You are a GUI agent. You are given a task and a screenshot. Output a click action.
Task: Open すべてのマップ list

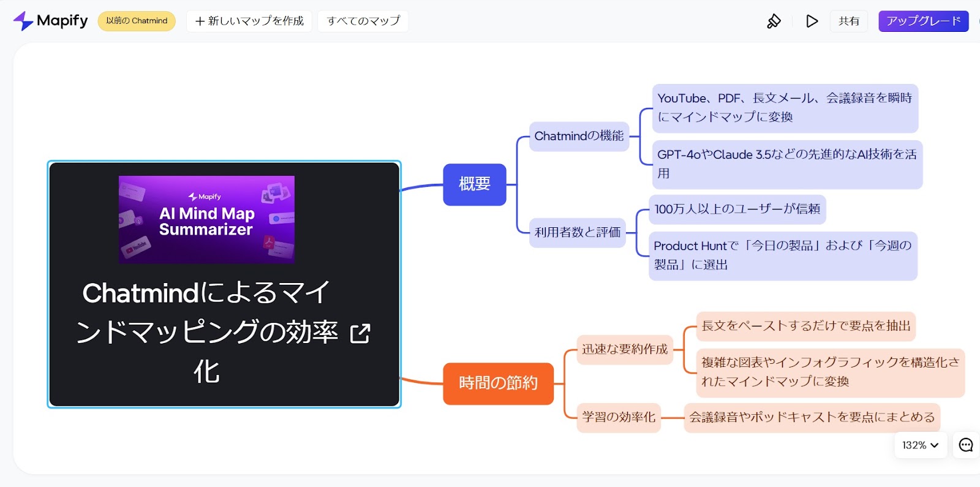point(363,21)
